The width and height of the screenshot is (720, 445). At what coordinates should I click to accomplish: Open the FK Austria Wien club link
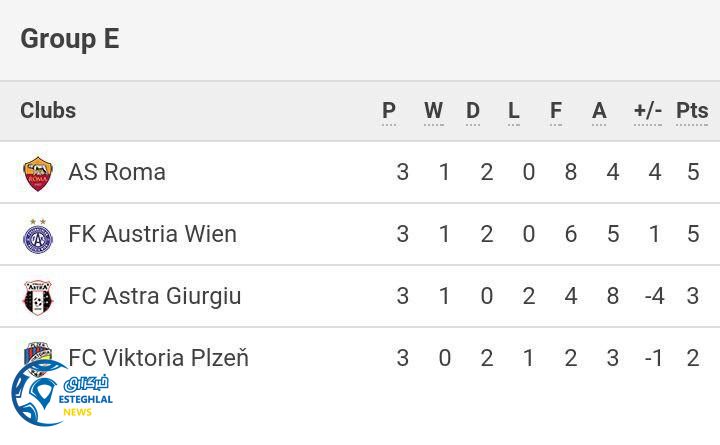tap(152, 234)
